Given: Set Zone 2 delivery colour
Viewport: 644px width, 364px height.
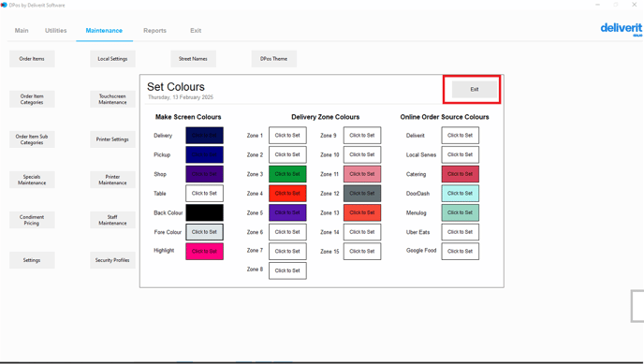Looking at the screenshot, I should (x=287, y=154).
